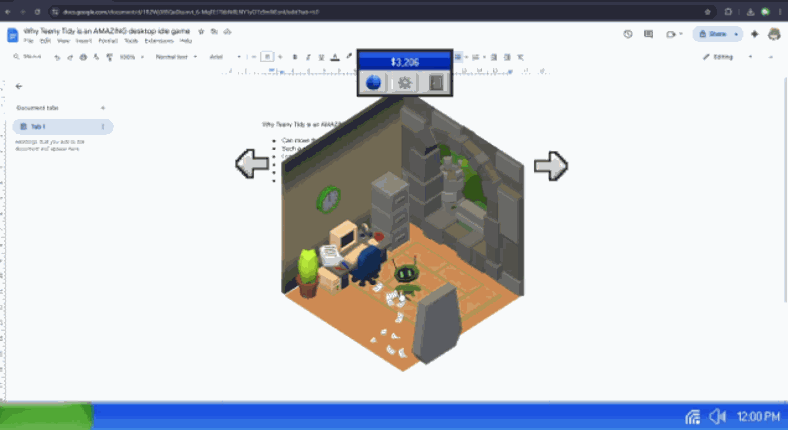Click the green Start button on taskbar
The image size is (788, 430).
pyautogui.click(x=46, y=416)
